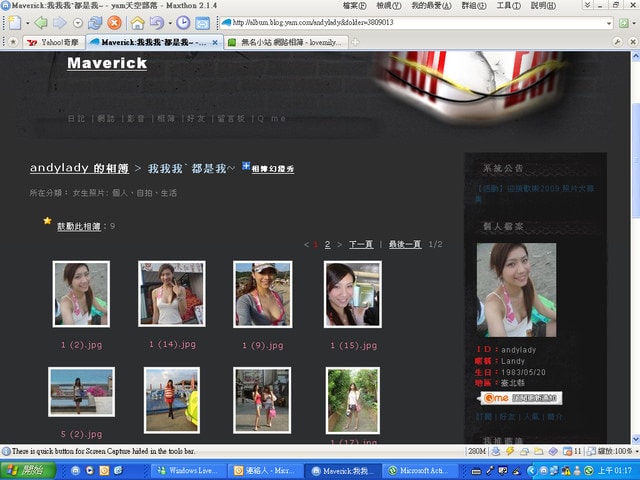This screenshot has height=480, width=640.
Task: Click the 最後一頁 last page link
Action: click(404, 244)
